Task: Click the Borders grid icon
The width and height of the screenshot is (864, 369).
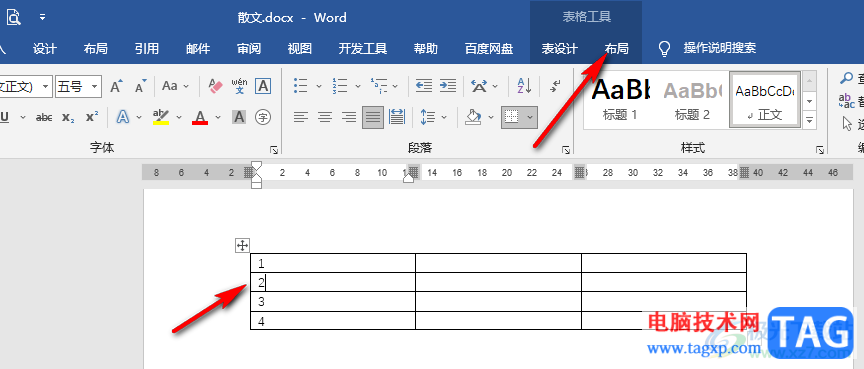Action: [x=512, y=117]
